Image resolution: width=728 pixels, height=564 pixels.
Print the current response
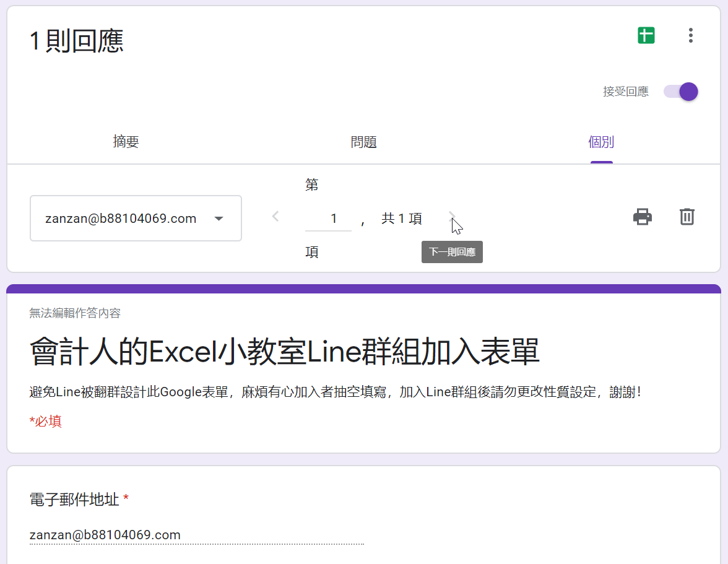click(x=642, y=217)
